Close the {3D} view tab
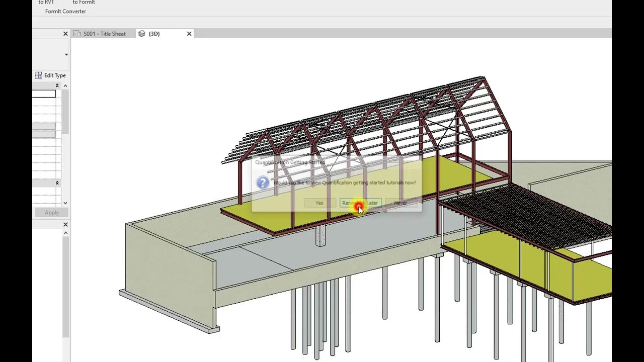 coord(189,34)
